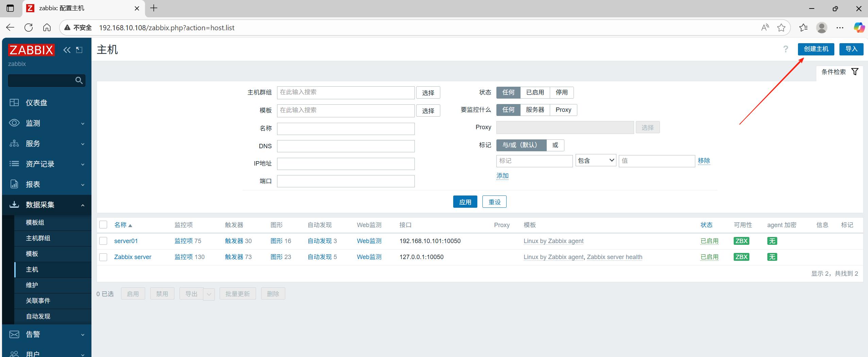Tick the Zabbix server row checkbox

pos(103,257)
